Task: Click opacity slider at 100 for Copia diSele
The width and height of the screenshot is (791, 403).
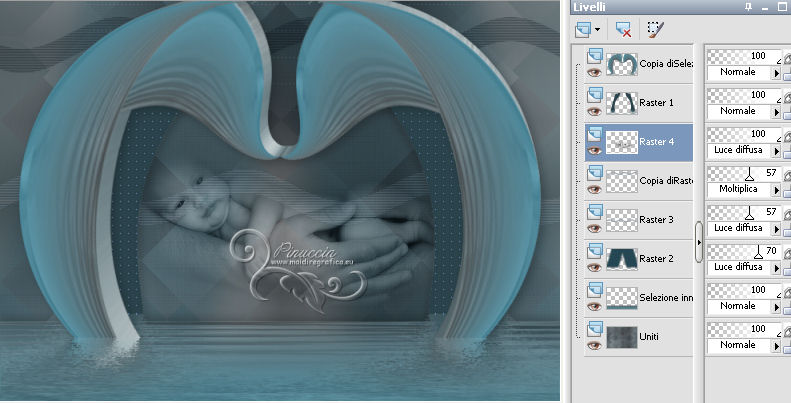Action: click(744, 56)
